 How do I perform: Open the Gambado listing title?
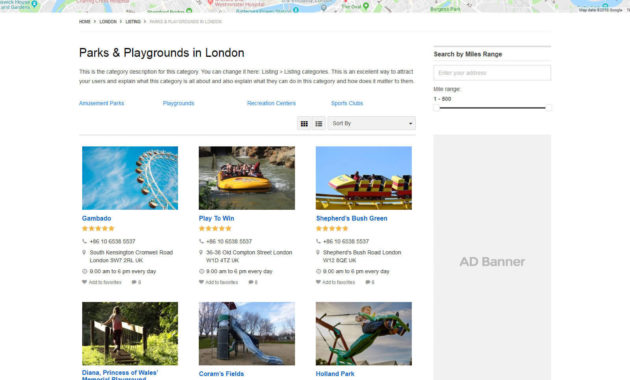[x=96, y=219]
